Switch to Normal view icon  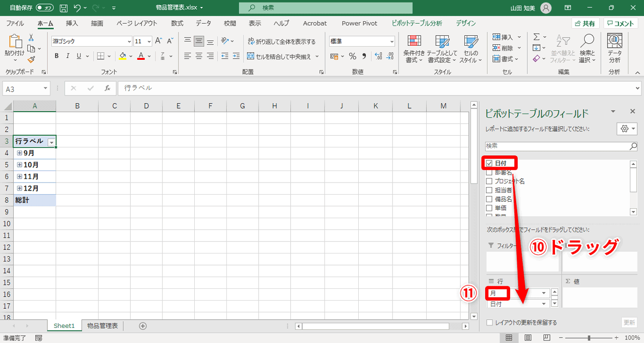(509, 338)
